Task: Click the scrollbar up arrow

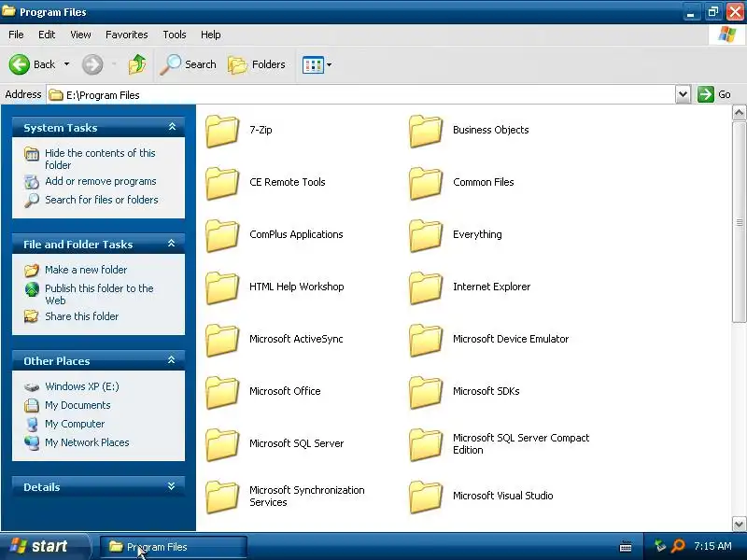Action: point(739,113)
